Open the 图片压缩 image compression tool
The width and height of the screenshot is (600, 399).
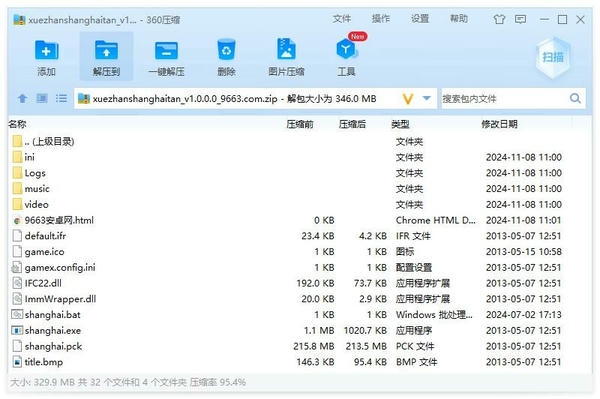286,57
